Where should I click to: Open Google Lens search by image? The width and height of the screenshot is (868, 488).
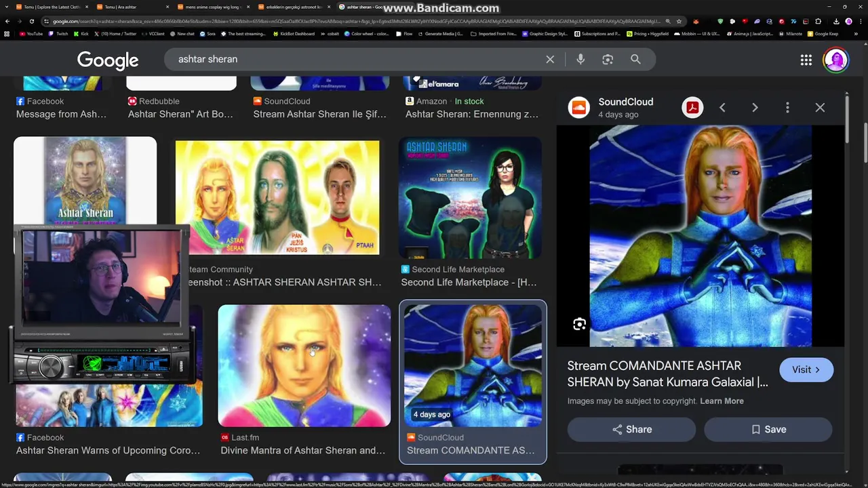(x=608, y=60)
